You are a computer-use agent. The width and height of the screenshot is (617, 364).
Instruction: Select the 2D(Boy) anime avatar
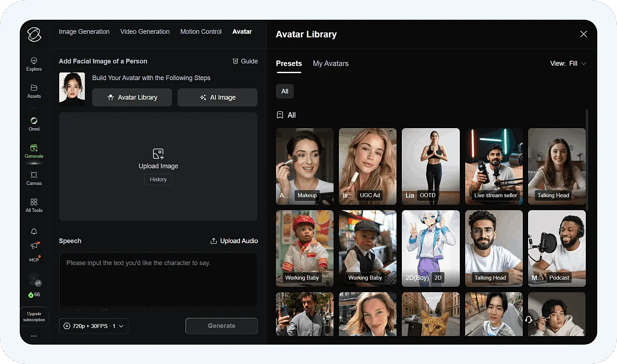pos(431,249)
